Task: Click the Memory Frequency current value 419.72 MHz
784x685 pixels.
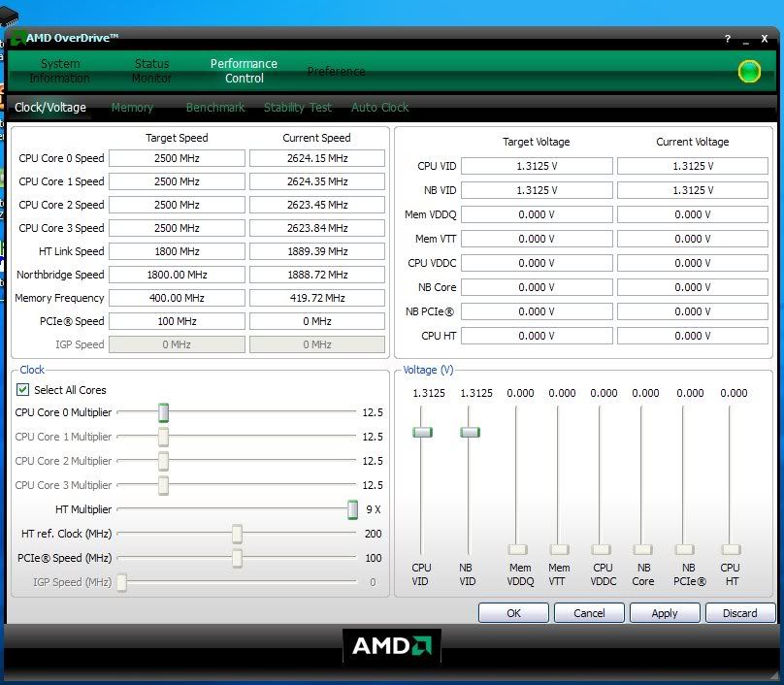Action: (317, 298)
